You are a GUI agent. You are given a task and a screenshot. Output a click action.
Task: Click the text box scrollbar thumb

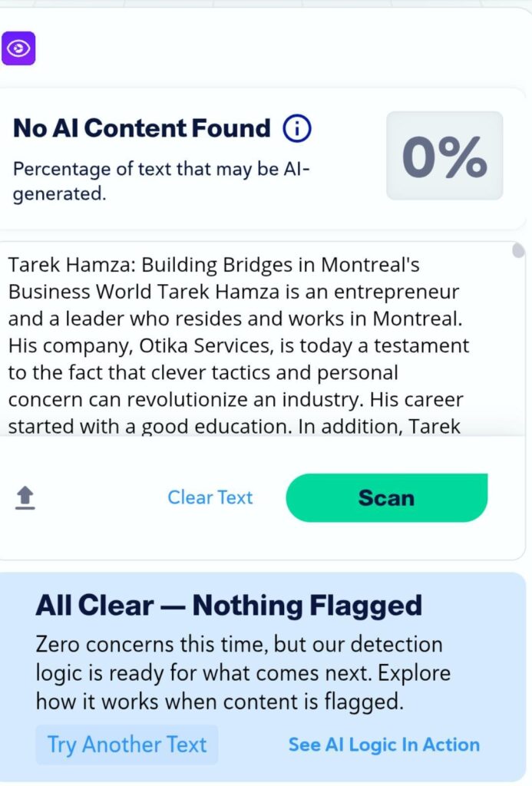point(518,251)
